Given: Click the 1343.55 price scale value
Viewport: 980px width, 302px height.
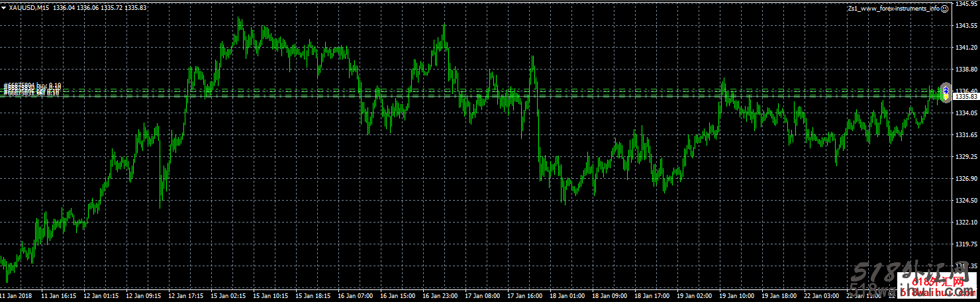Looking at the screenshot, I should (967, 26).
